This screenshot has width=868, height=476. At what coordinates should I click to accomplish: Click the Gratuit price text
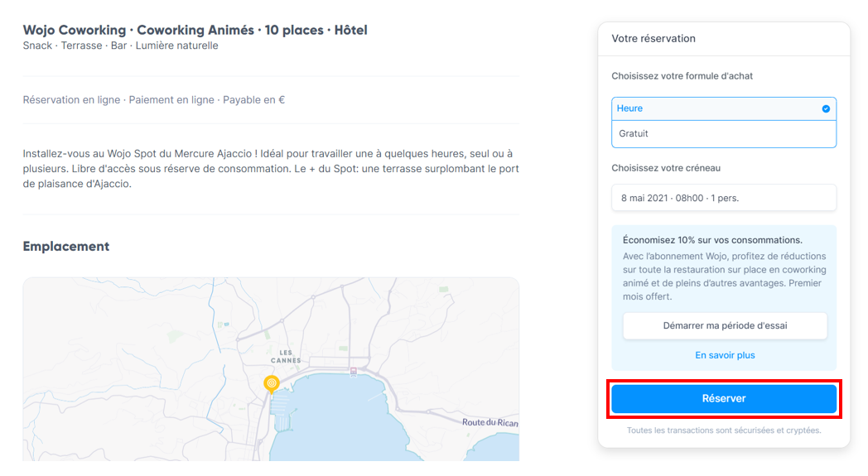click(x=634, y=133)
